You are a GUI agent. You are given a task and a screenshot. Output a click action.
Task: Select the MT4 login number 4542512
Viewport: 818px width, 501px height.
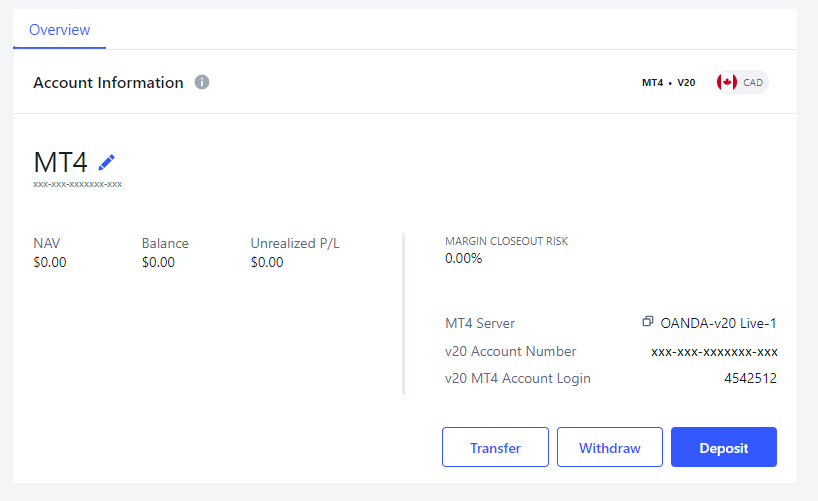pos(750,378)
